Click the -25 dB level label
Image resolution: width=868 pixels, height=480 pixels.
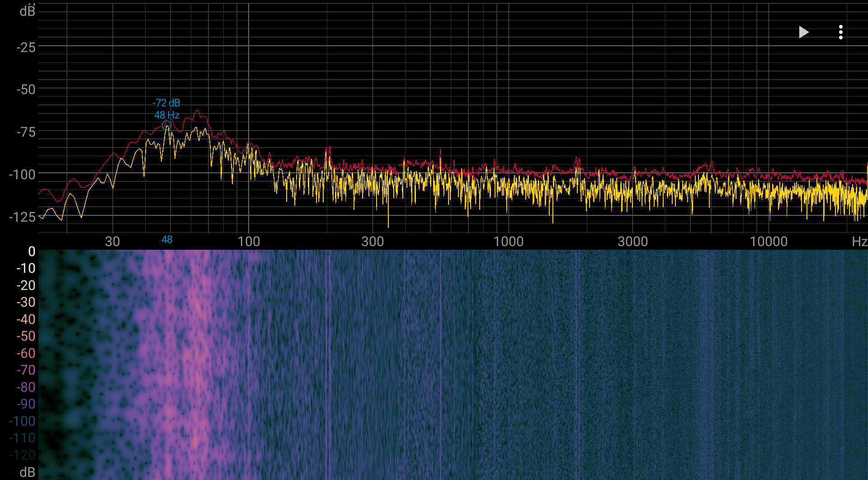coord(26,47)
